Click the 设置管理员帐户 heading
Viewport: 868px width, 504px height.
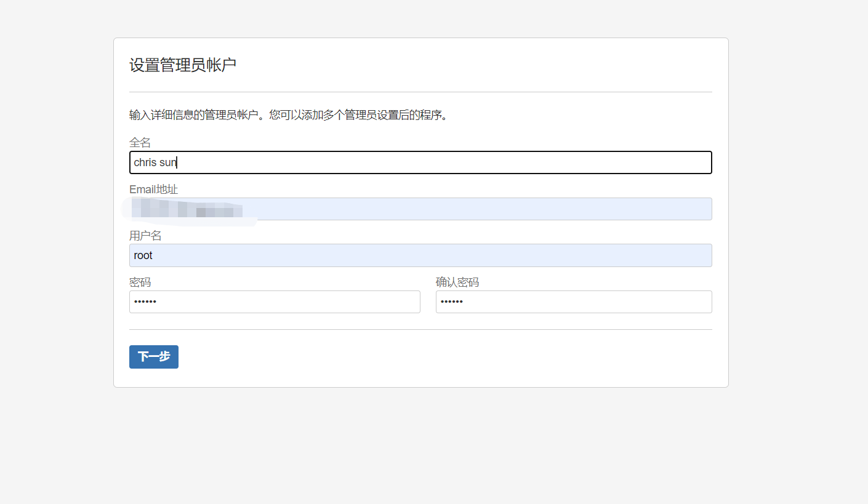(182, 63)
